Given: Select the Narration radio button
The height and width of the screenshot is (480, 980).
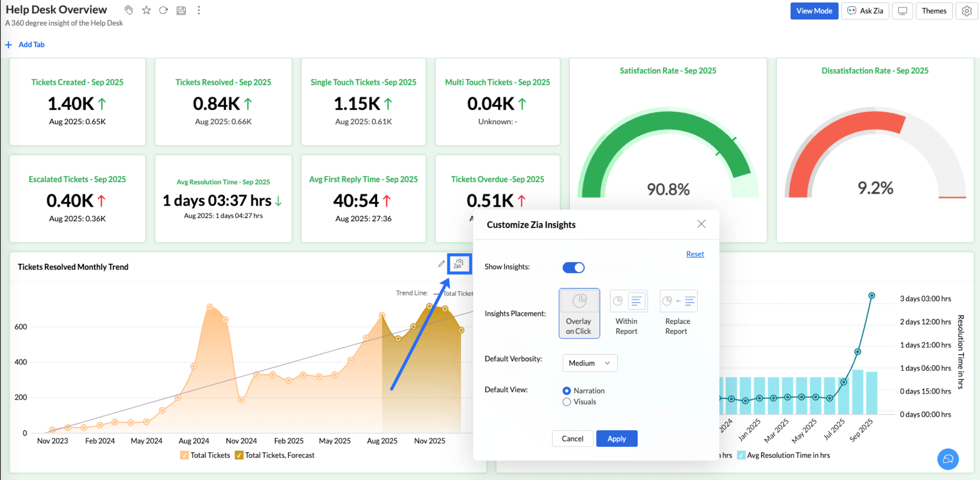Looking at the screenshot, I should pyautogui.click(x=566, y=391).
